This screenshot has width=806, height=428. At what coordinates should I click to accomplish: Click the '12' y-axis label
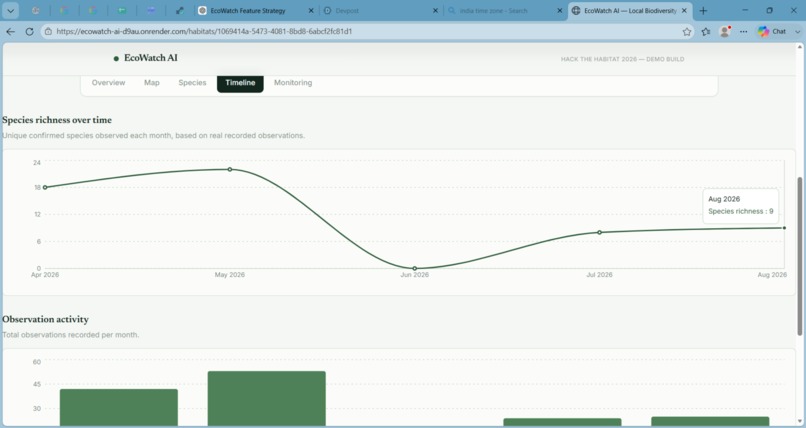(38, 214)
